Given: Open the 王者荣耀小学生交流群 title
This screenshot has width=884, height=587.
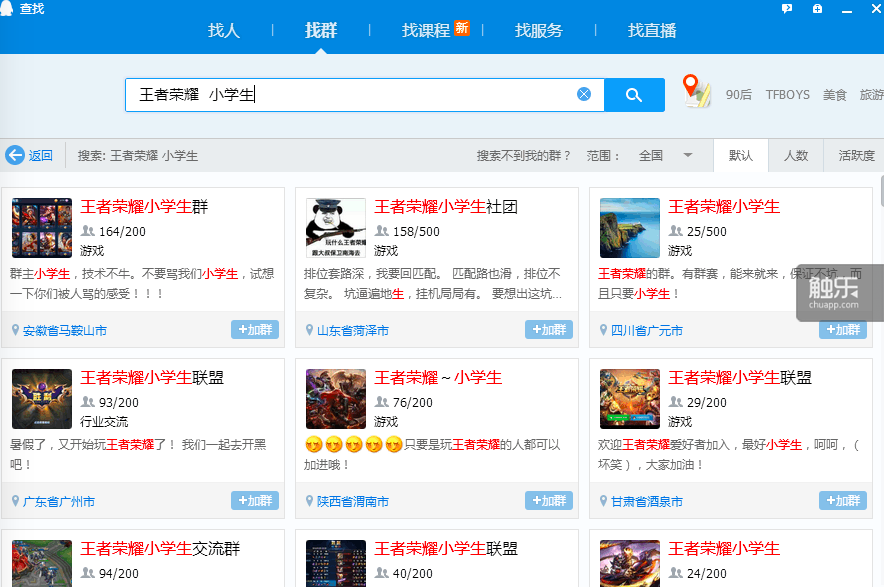Looking at the screenshot, I should (x=160, y=548).
